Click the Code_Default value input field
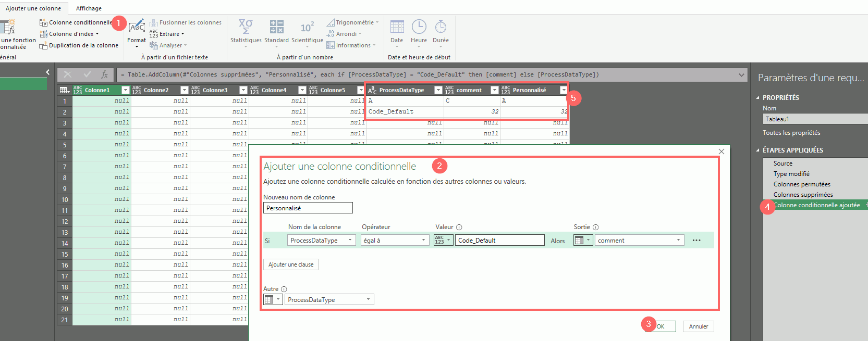The image size is (868, 341). [500, 240]
